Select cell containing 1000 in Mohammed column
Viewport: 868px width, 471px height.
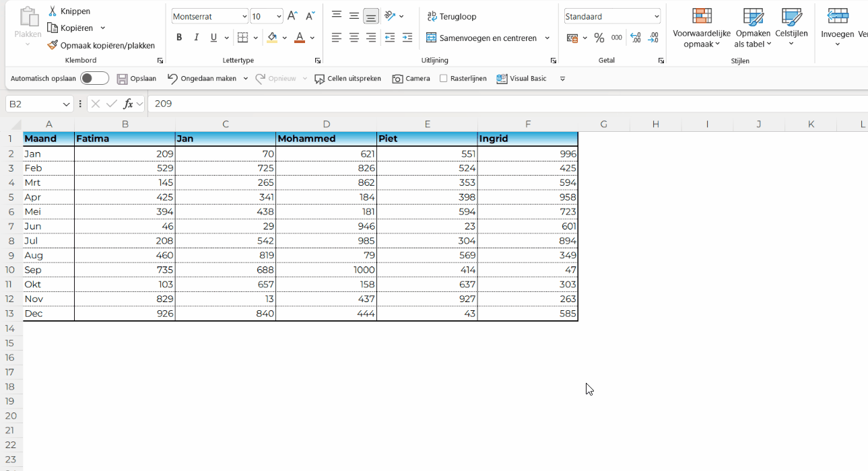[326, 270]
